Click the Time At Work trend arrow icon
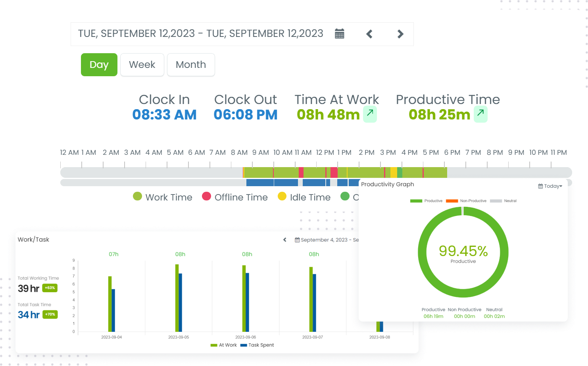This screenshot has height=366, width=588. 369,114
